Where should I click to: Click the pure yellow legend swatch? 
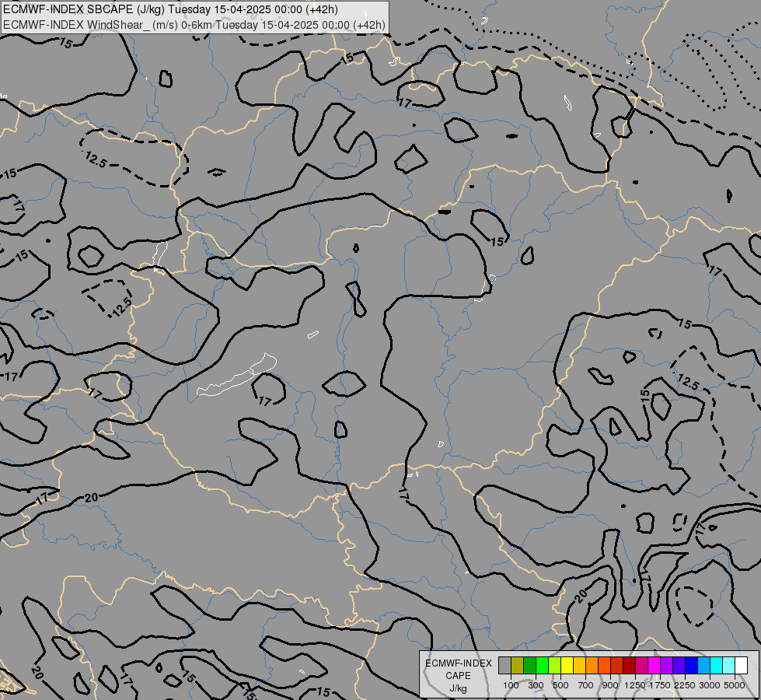pos(567,666)
